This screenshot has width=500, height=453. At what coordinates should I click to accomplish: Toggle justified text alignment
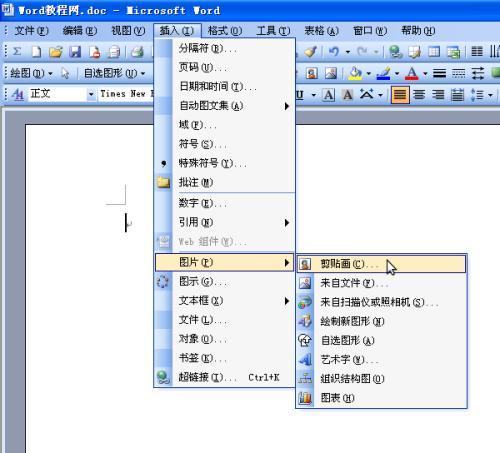[400, 95]
